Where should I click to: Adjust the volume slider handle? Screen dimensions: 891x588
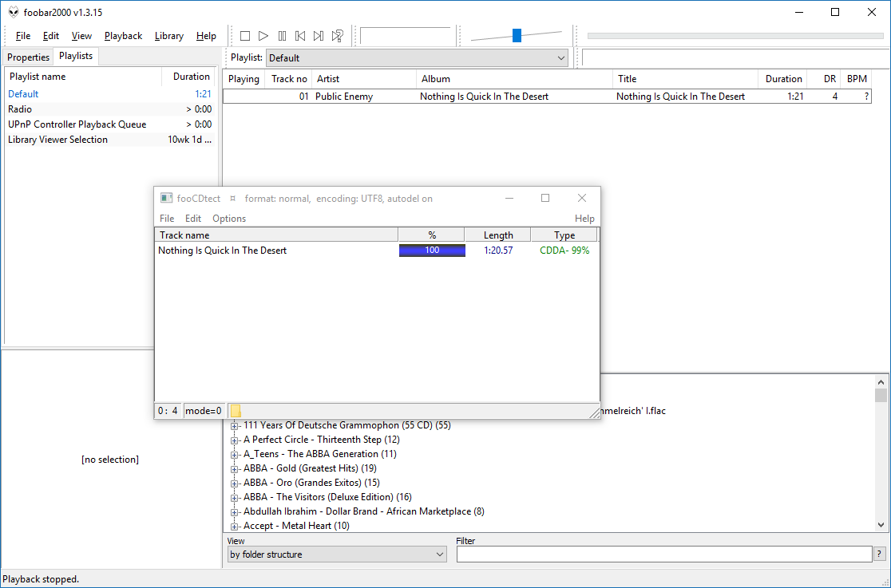(x=517, y=36)
